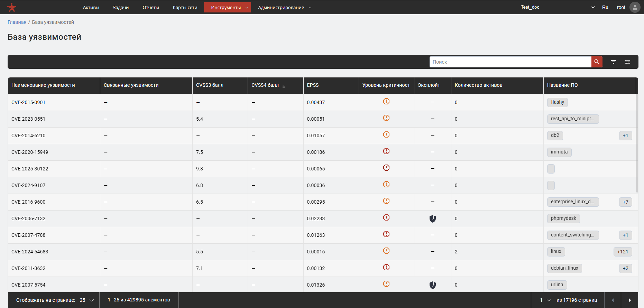644x308 pixels.
Task: Open the Активы menu
Action: (x=91, y=7)
